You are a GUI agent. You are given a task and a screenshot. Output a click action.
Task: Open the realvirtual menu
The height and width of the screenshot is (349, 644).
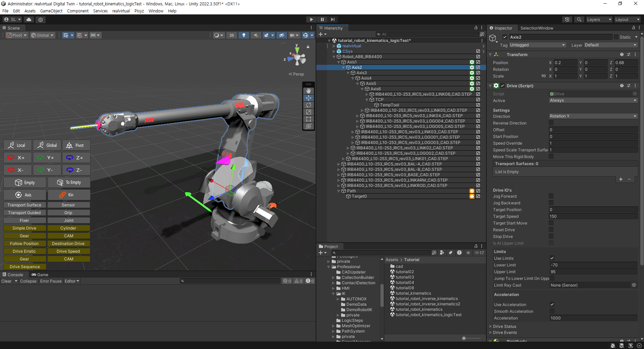(x=121, y=11)
